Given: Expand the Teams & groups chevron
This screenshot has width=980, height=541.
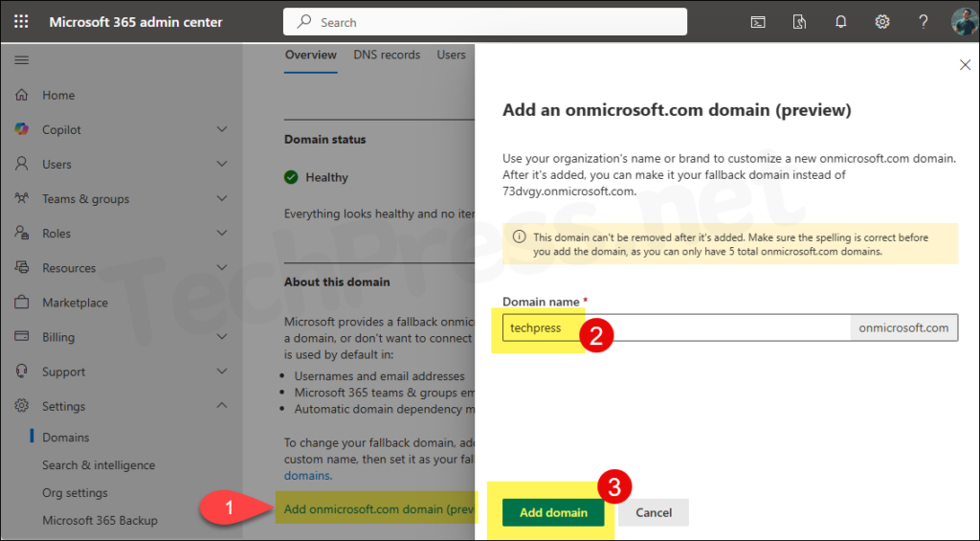Looking at the screenshot, I should coord(222,199).
